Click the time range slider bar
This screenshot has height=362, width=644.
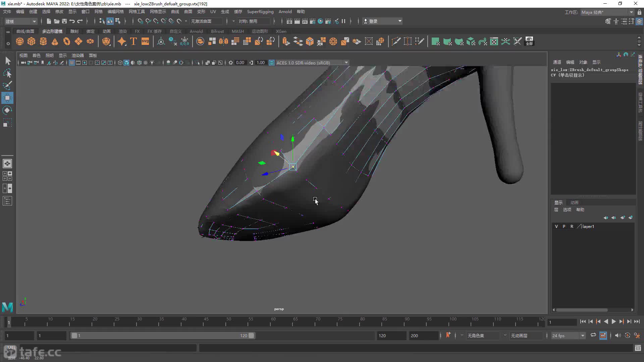pos(163,336)
